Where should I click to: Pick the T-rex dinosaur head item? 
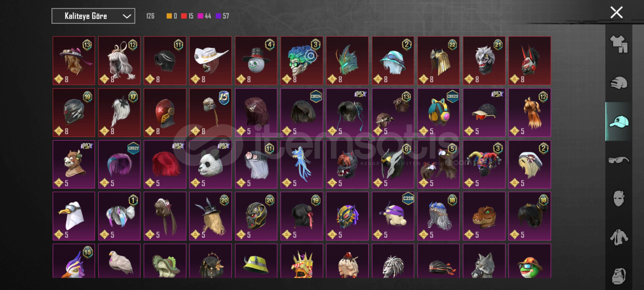tap(484, 216)
